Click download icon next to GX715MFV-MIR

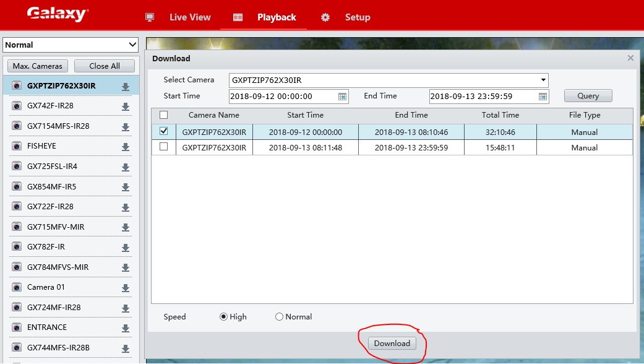pyautogui.click(x=126, y=228)
